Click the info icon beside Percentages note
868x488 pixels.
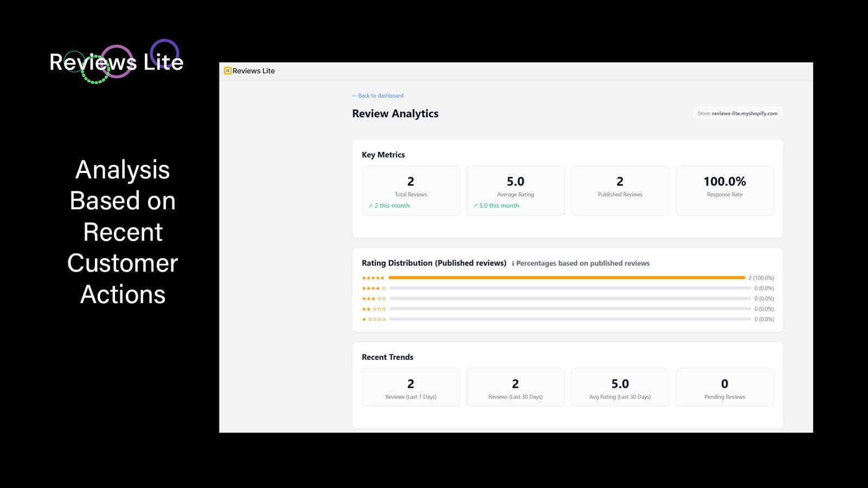click(513, 264)
